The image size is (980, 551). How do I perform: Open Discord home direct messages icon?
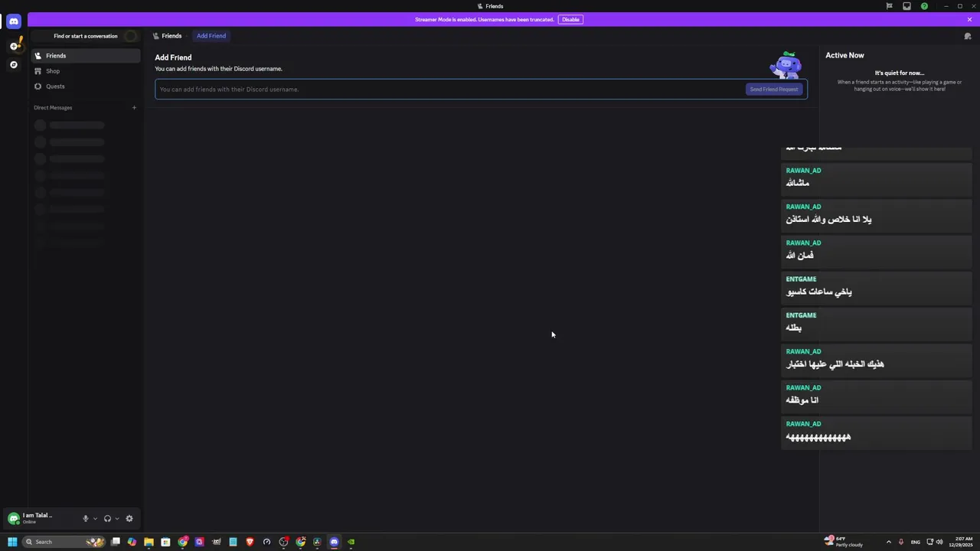(x=14, y=21)
